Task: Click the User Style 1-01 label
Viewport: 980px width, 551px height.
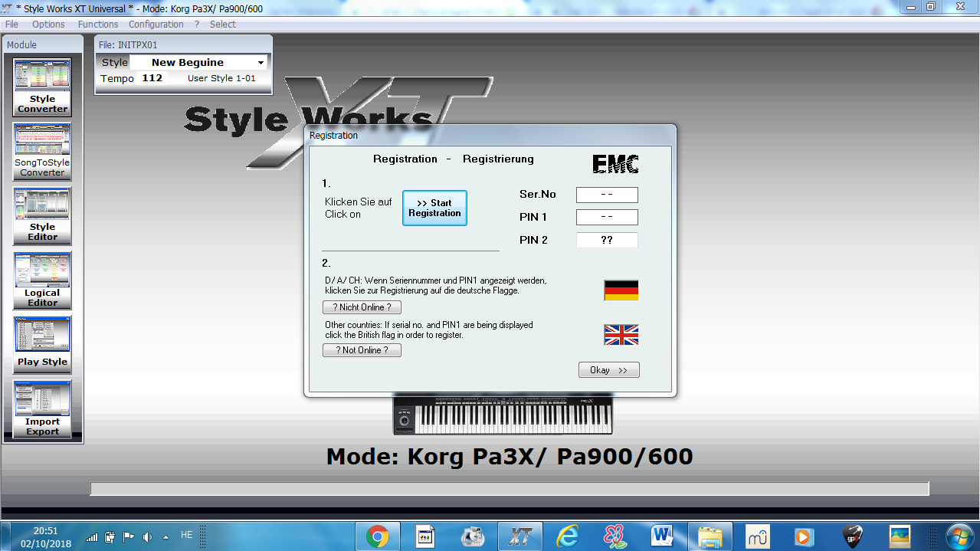Action: coord(221,78)
